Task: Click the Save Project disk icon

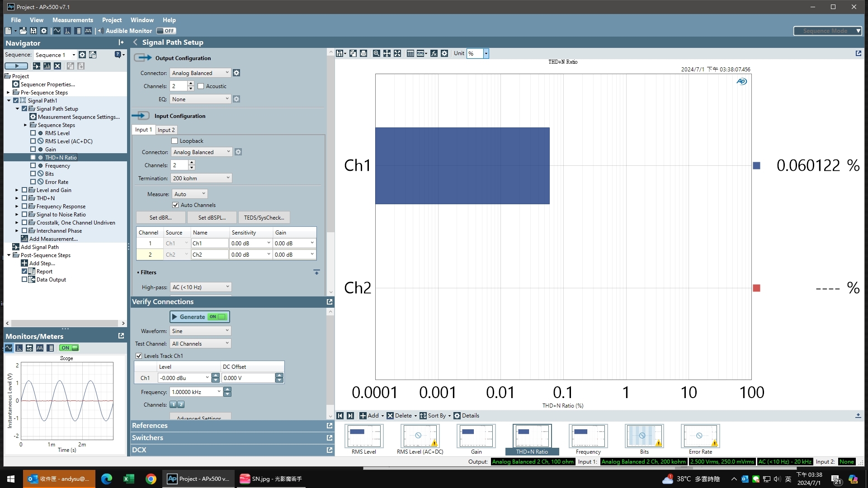Action: click(x=33, y=31)
